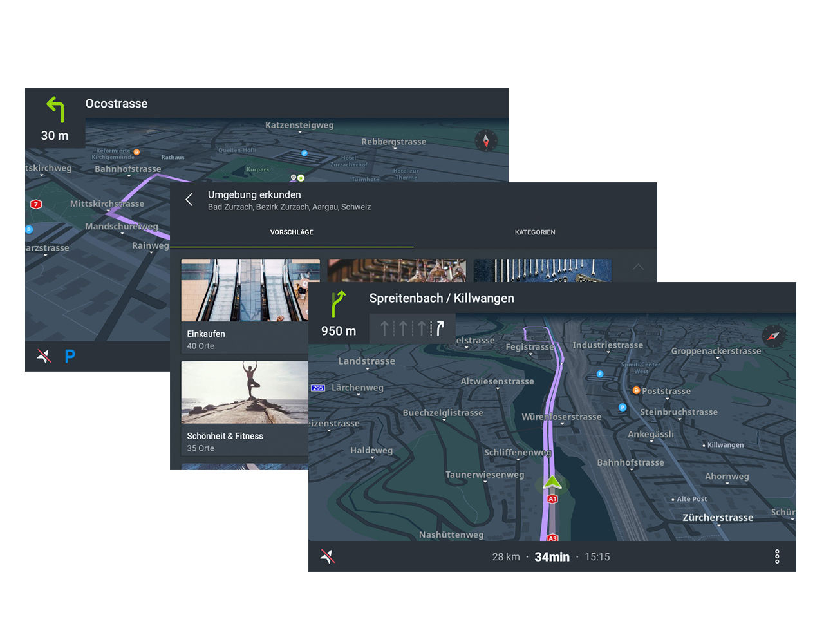Tap the compass on the Spreitenbach map
Image resolution: width=824 pixels, height=644 pixels.
(x=774, y=336)
